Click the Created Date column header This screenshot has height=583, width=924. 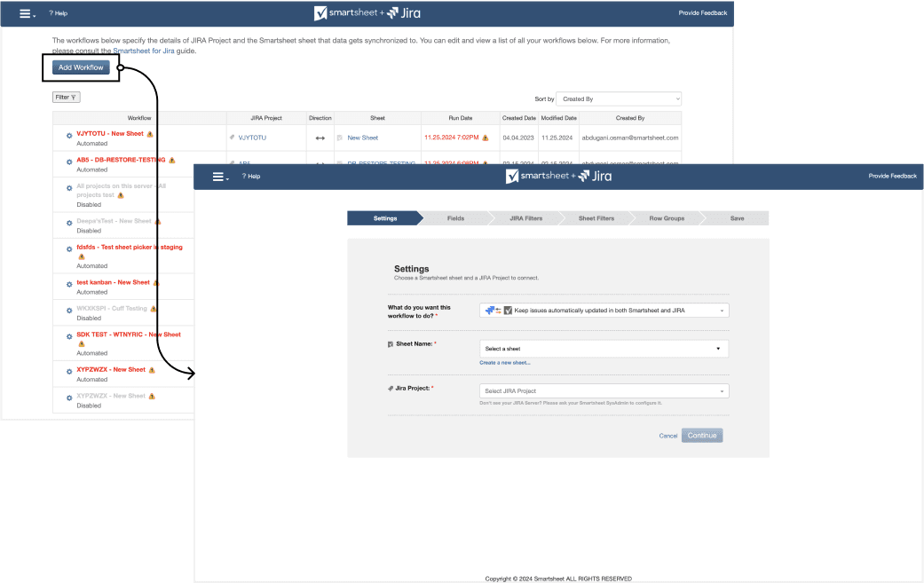tap(518, 118)
